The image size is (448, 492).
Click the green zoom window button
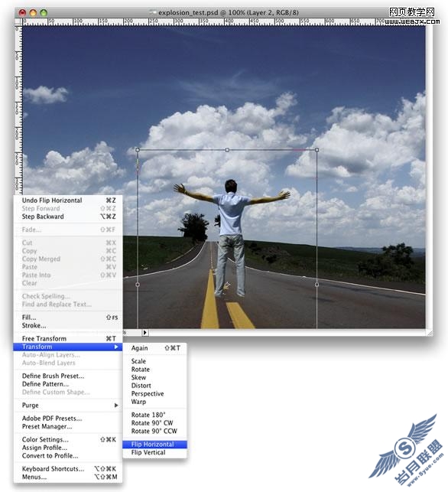44,12
